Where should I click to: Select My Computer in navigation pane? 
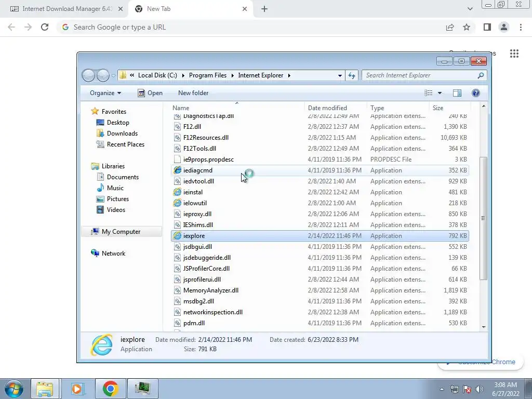(121, 232)
